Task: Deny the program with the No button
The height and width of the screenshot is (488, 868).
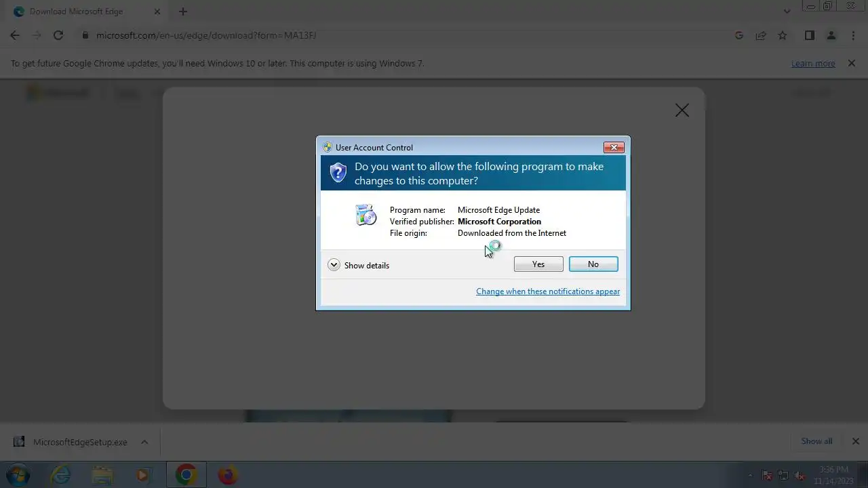Action: pos(593,264)
